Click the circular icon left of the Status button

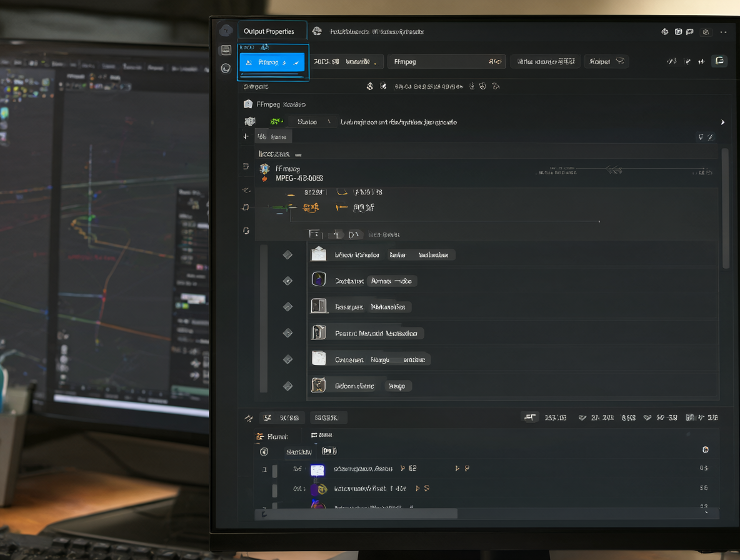(x=264, y=452)
